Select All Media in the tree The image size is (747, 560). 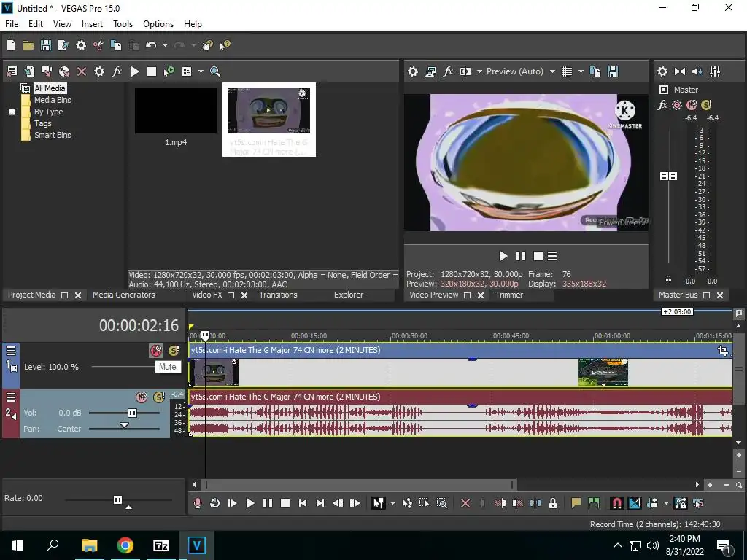tap(50, 88)
